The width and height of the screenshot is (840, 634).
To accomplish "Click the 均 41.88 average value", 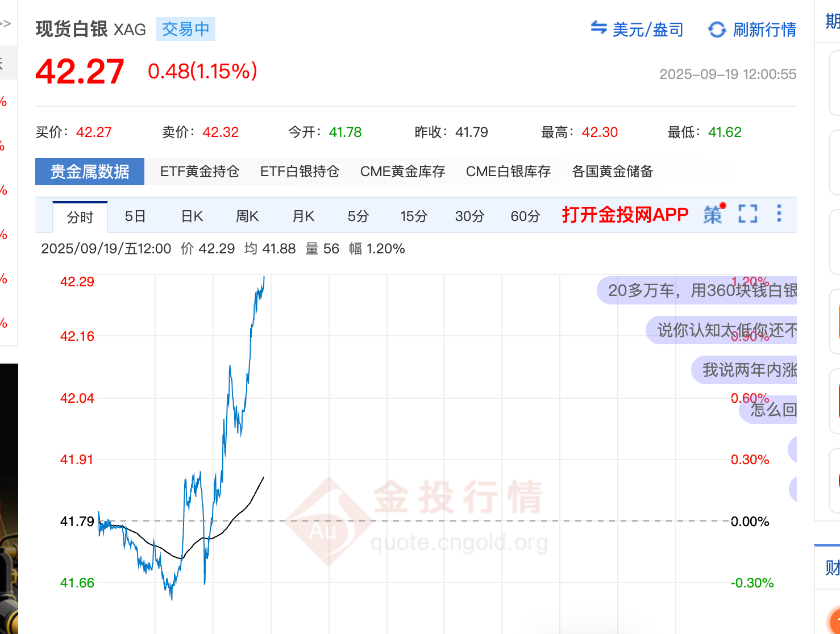I will [270, 249].
